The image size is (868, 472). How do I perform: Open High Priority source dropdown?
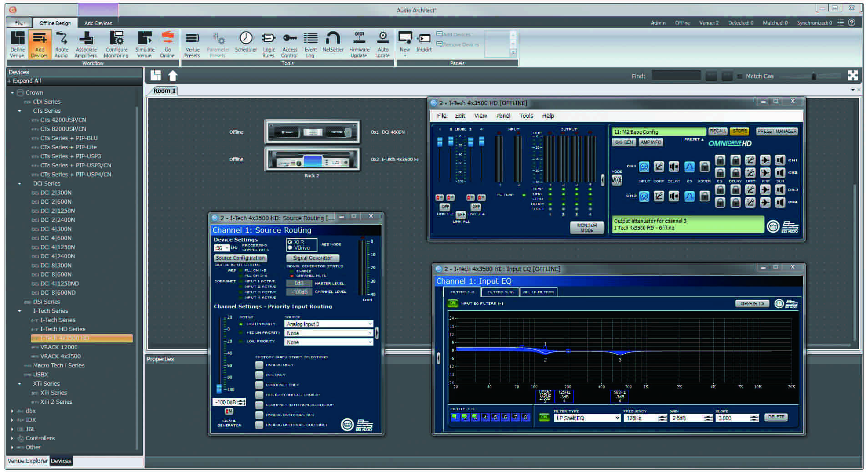coord(328,324)
